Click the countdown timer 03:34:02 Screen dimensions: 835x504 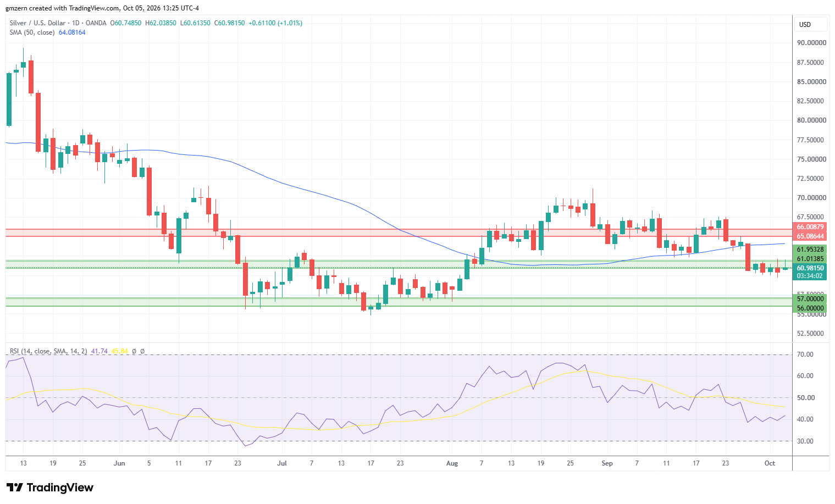point(810,276)
